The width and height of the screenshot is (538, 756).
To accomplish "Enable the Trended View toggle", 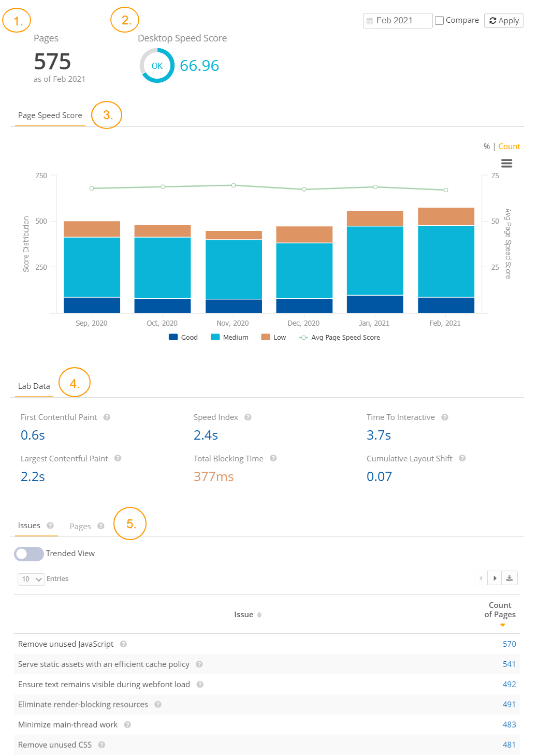I will (x=28, y=554).
